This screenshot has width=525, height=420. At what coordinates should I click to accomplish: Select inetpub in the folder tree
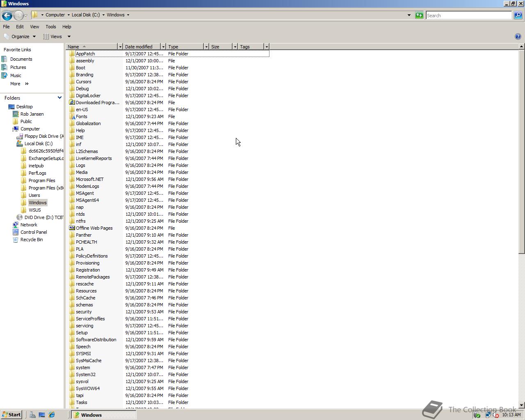[36, 166]
